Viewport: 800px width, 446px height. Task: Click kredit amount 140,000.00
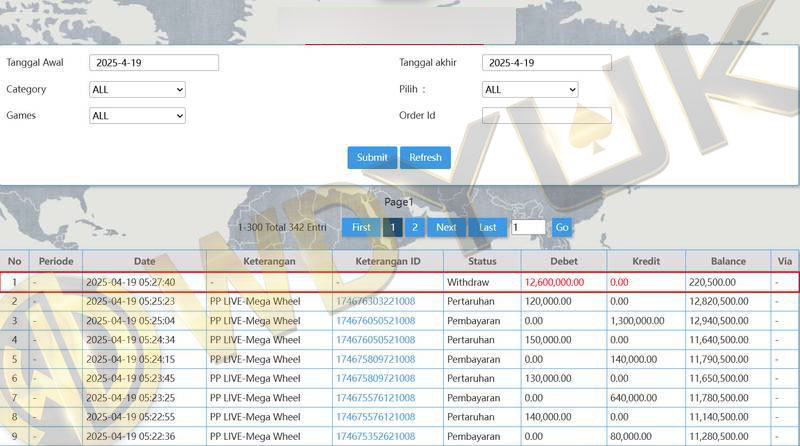pyautogui.click(x=634, y=359)
